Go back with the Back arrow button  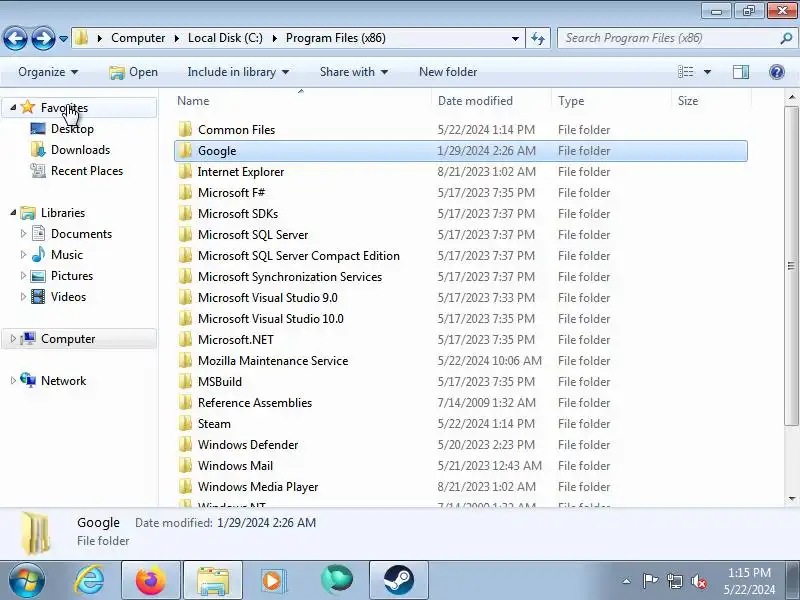(15, 38)
